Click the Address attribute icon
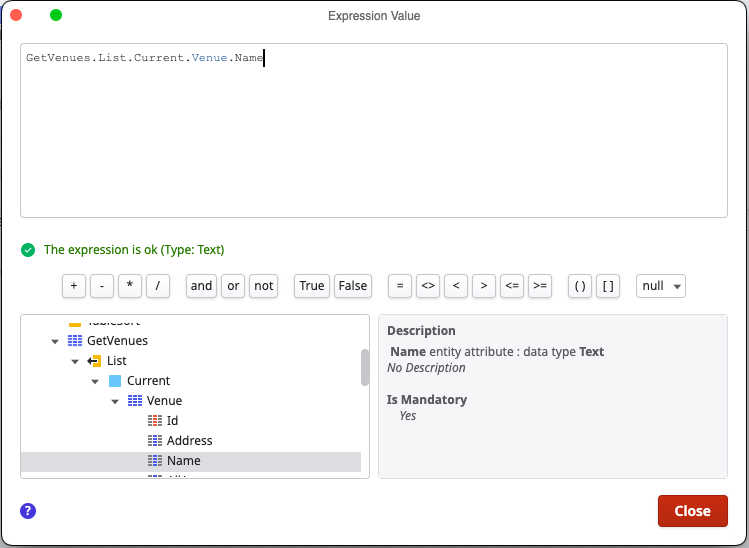The image size is (749, 548). pos(155,441)
